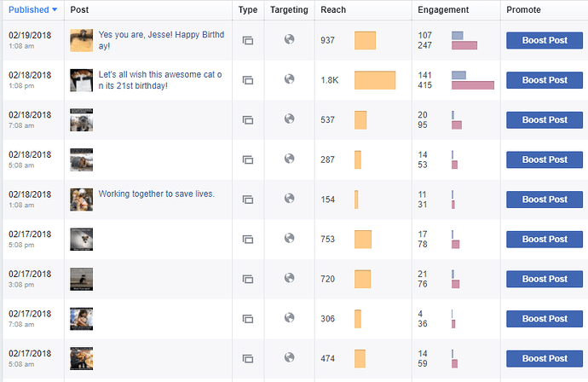Click engagement bars for 141/415 post
588x382 pixels.
click(472, 80)
